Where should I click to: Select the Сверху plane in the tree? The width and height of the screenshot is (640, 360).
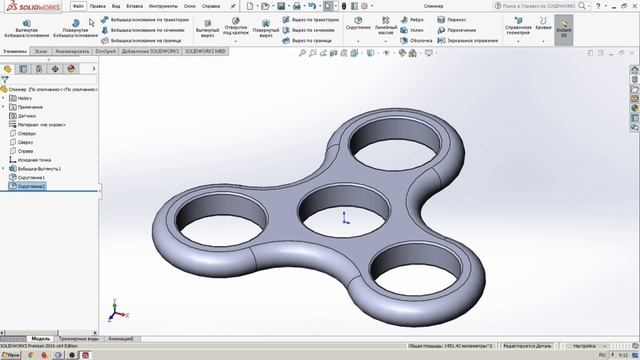point(21,142)
